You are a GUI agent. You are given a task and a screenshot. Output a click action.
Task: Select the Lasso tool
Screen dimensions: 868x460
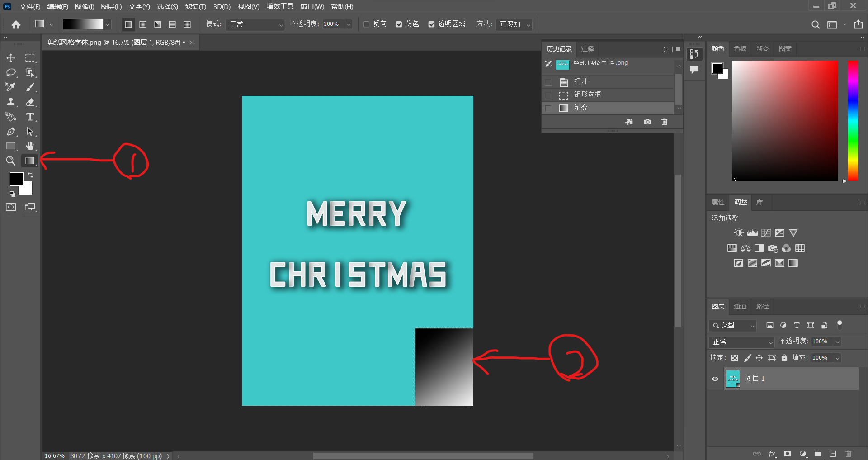pyautogui.click(x=11, y=73)
